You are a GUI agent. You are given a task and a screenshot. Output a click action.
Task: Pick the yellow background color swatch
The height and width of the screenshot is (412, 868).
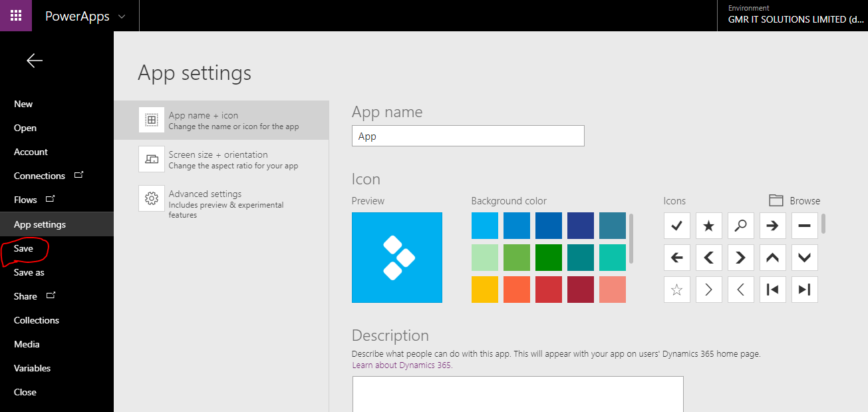tap(484, 290)
